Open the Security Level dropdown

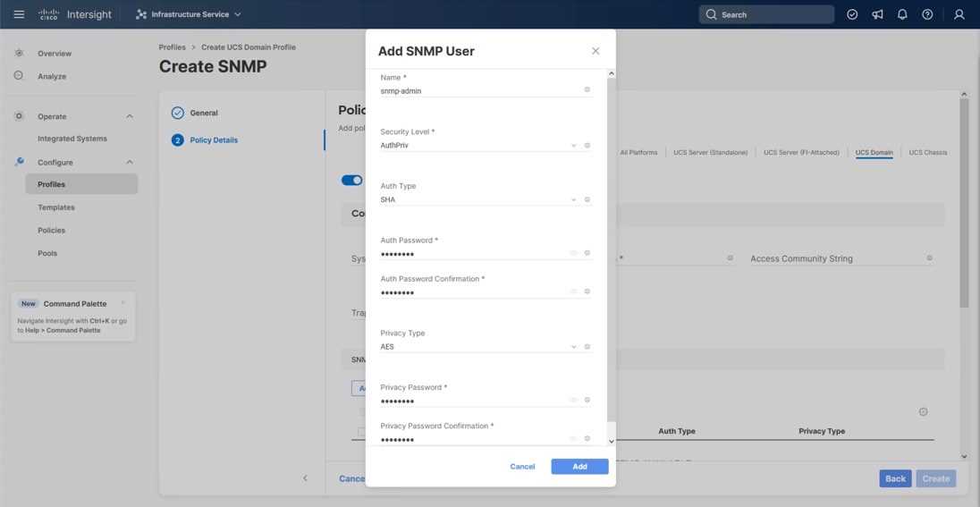478,145
